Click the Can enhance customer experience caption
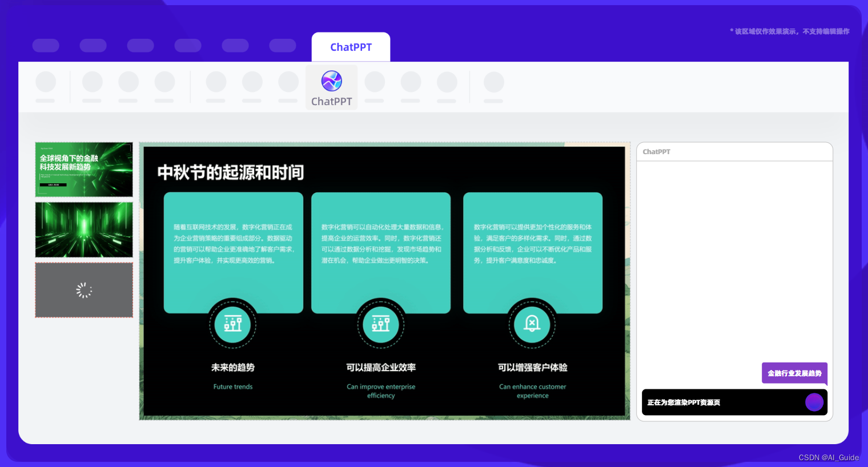868x467 pixels. pos(533,391)
